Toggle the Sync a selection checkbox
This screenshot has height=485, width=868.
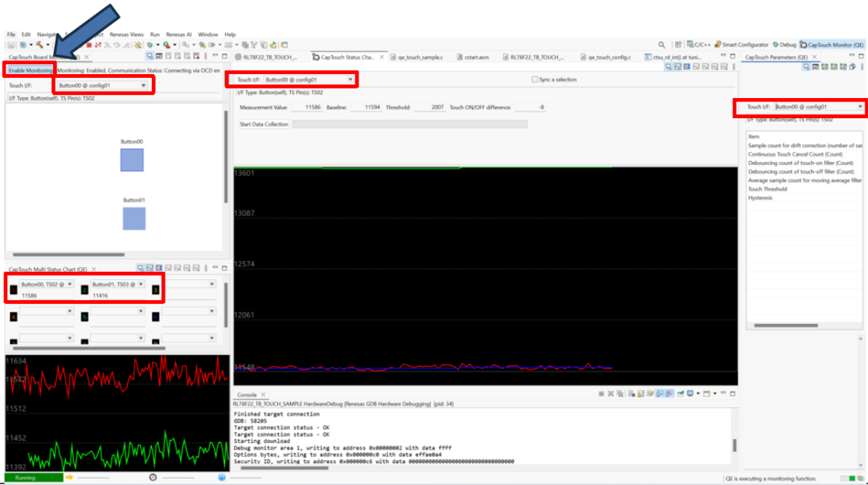pos(535,80)
